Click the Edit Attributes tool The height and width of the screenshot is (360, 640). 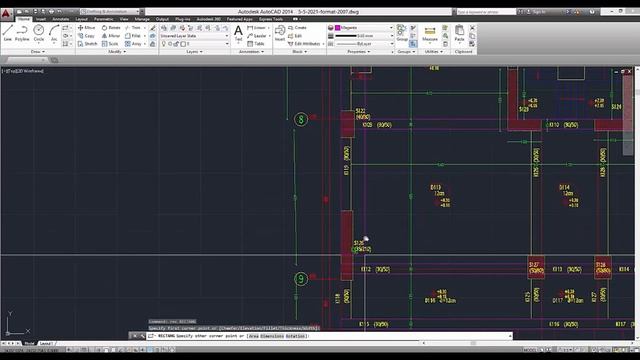click(x=304, y=44)
